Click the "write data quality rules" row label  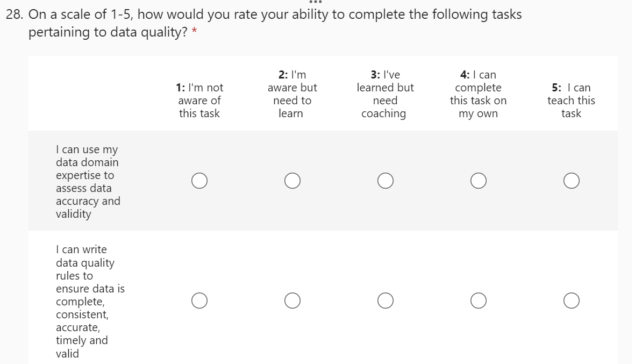tap(90, 301)
